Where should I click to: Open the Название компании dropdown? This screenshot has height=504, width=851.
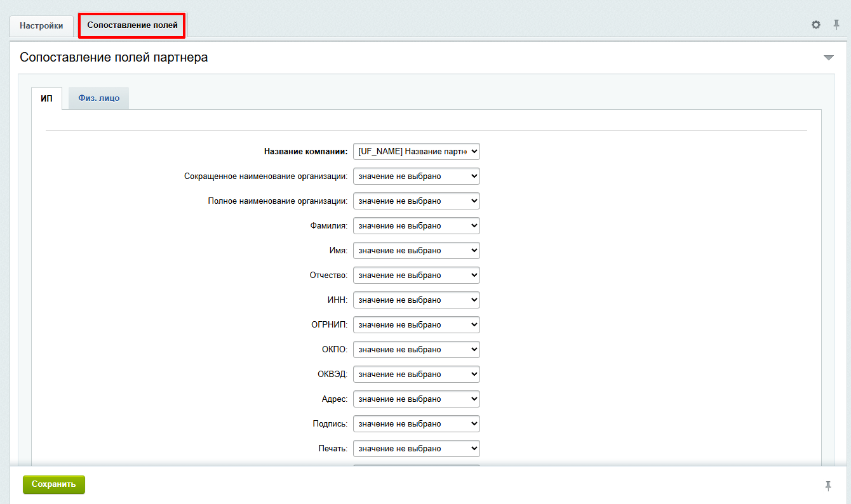click(x=416, y=152)
